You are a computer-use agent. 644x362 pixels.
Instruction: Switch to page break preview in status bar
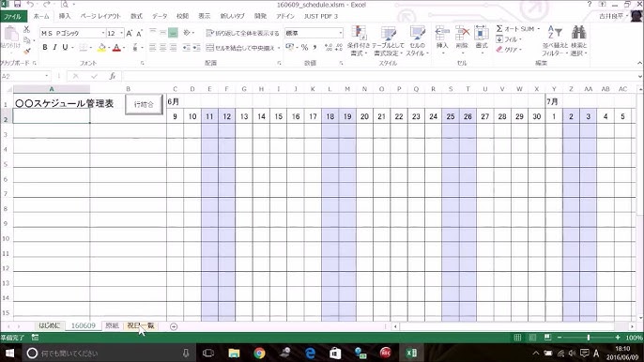click(547, 338)
